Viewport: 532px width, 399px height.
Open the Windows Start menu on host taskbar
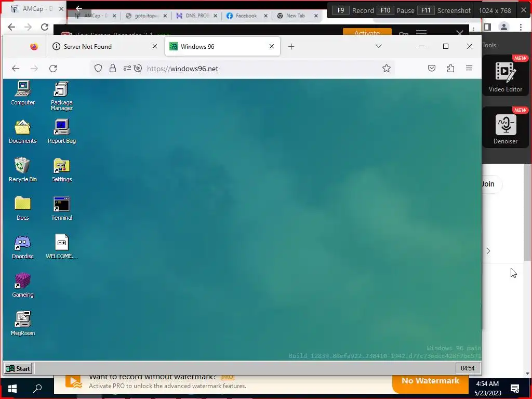point(12,389)
